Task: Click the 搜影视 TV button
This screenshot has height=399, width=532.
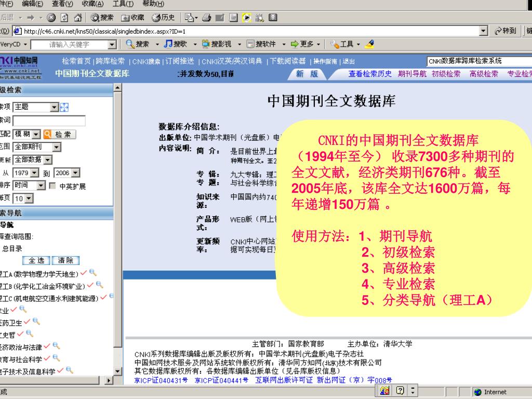Action: [x=217, y=44]
